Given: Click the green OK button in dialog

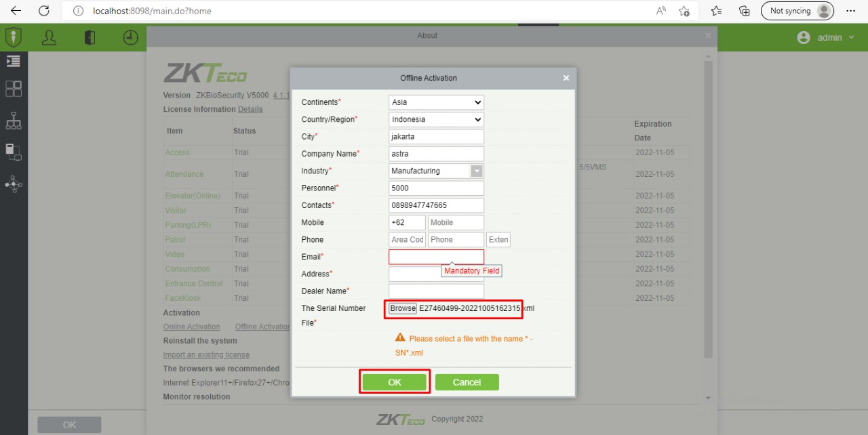Looking at the screenshot, I should coord(395,382).
